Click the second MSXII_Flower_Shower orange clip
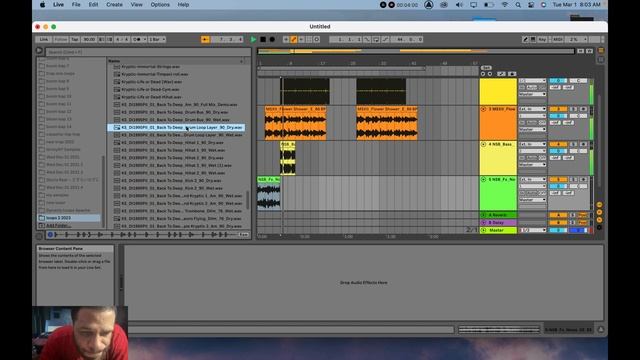The image size is (640, 360). pyautogui.click(x=387, y=123)
